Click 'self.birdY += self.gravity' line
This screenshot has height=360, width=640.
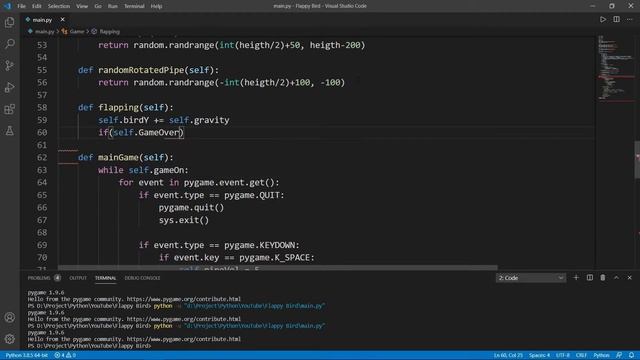164,120
